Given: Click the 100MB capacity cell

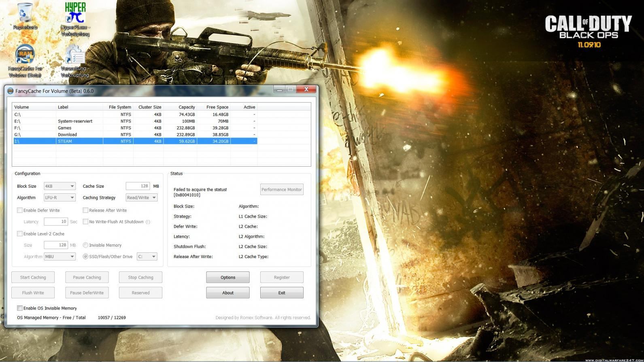Looking at the screenshot, I should [188, 121].
